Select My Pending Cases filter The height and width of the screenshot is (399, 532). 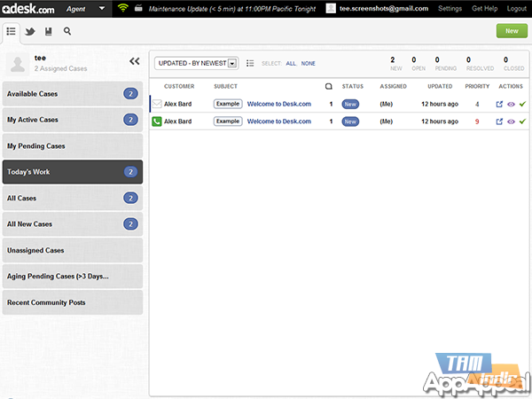(x=73, y=146)
